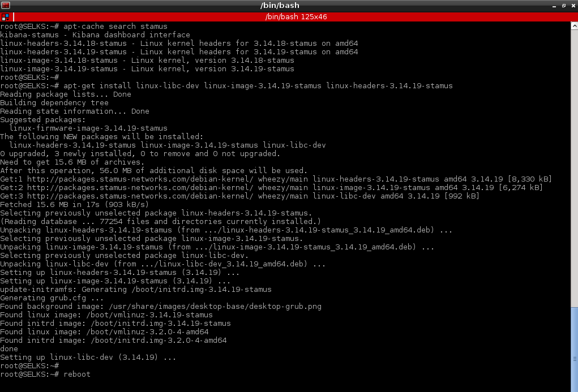Click the 'Get:3' download URL line

(x=239, y=196)
